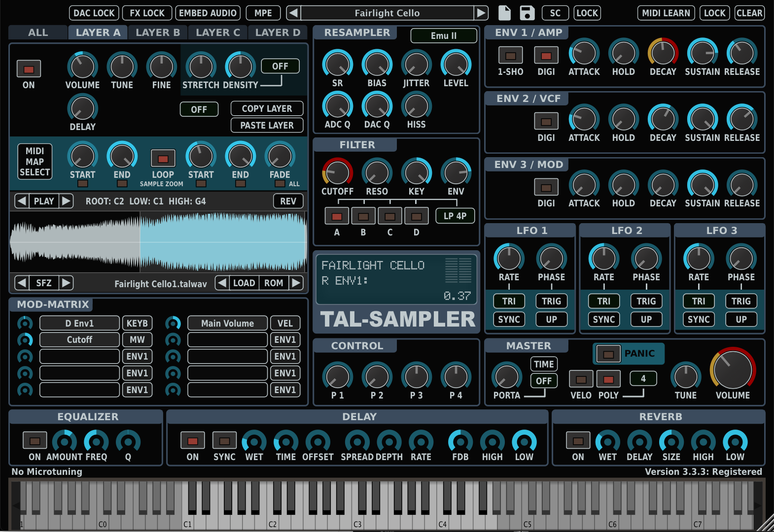Click the MIDI MAP SELECT button

pyautogui.click(x=35, y=162)
